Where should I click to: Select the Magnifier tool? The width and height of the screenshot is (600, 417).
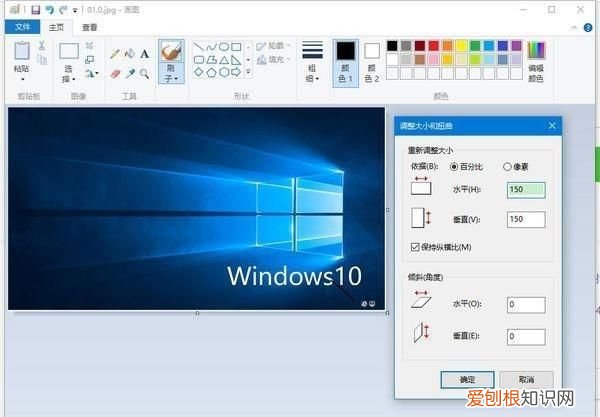coord(144,73)
